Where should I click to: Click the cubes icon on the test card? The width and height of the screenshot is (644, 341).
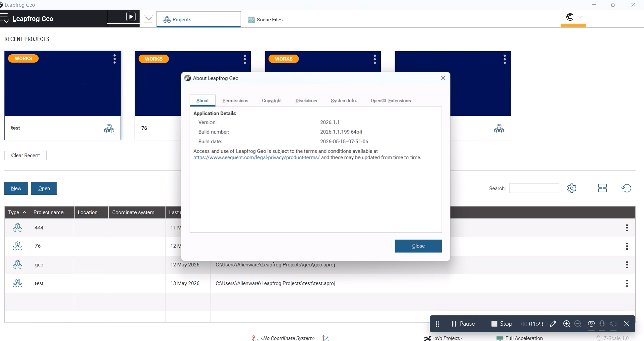click(x=109, y=128)
